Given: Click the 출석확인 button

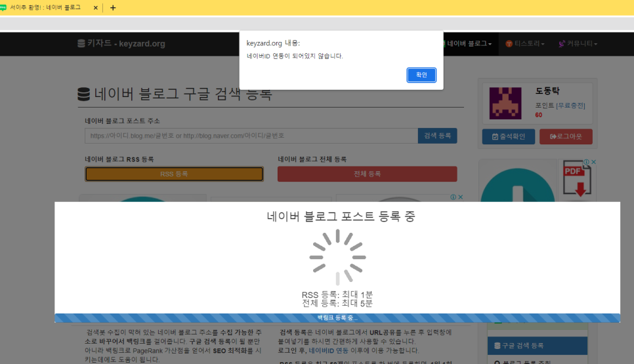Looking at the screenshot, I should click(x=509, y=136).
